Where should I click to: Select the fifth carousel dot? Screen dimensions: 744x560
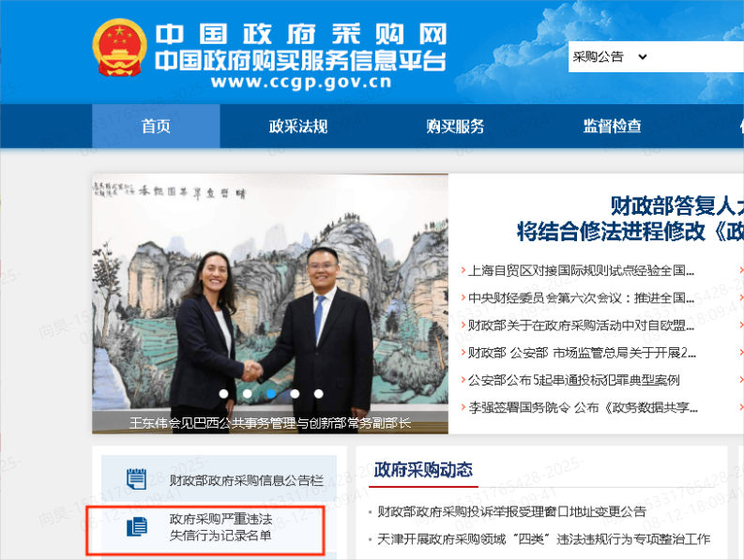click(x=318, y=393)
